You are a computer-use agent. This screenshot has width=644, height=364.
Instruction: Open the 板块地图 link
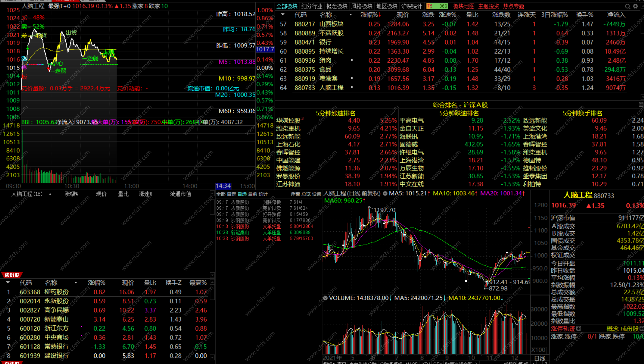464,6
